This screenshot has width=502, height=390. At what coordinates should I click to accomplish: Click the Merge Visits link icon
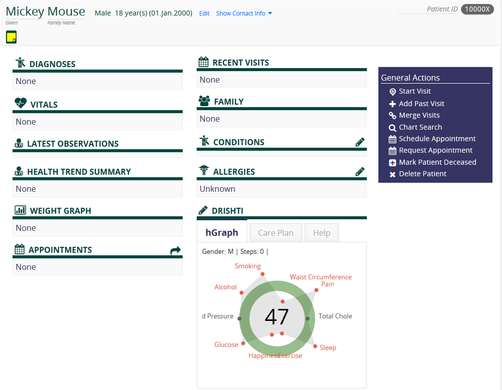392,116
